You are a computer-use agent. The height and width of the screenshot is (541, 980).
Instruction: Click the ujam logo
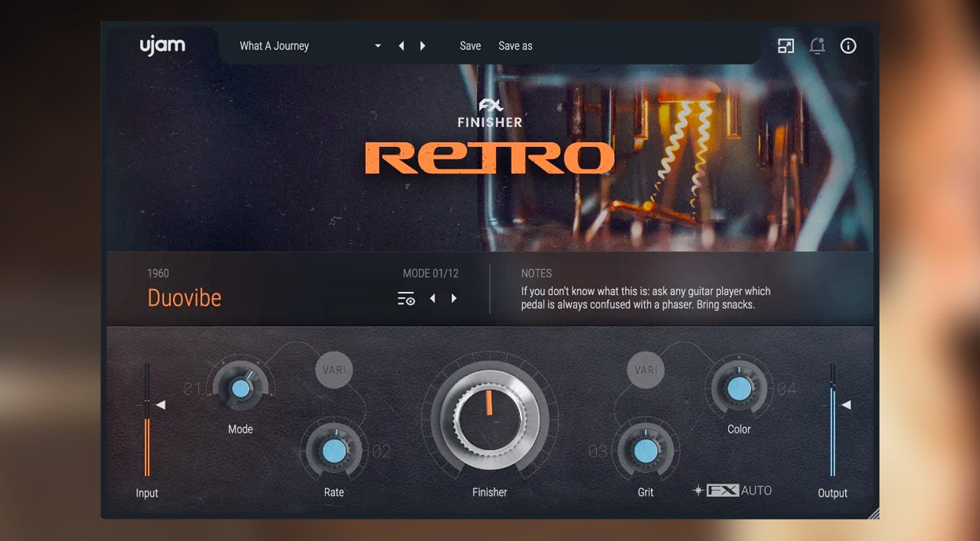point(162,46)
